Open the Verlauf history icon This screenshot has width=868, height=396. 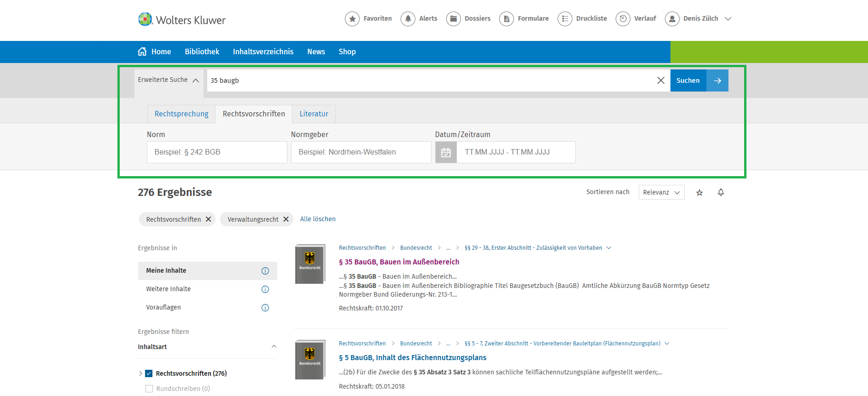click(x=623, y=19)
